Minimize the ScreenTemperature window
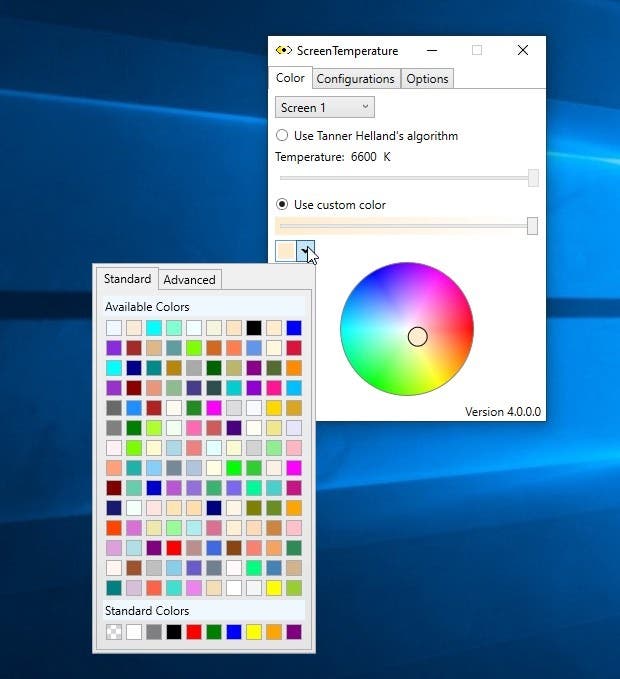The image size is (620, 679). (431, 50)
